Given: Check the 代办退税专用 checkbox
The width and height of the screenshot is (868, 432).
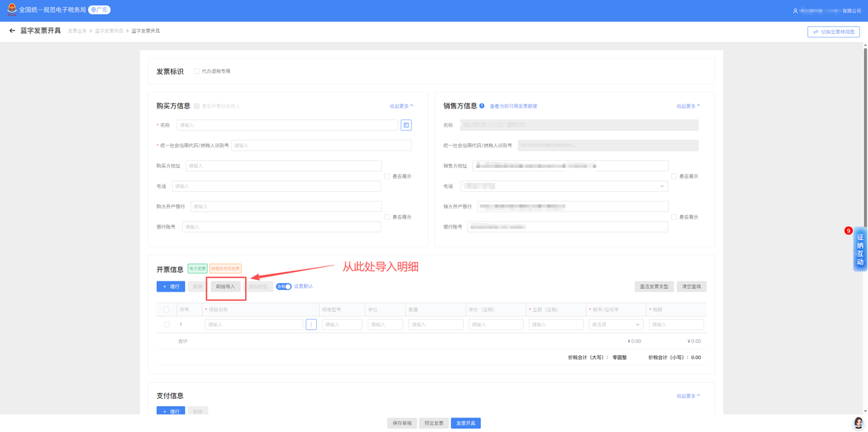Looking at the screenshot, I should (197, 72).
